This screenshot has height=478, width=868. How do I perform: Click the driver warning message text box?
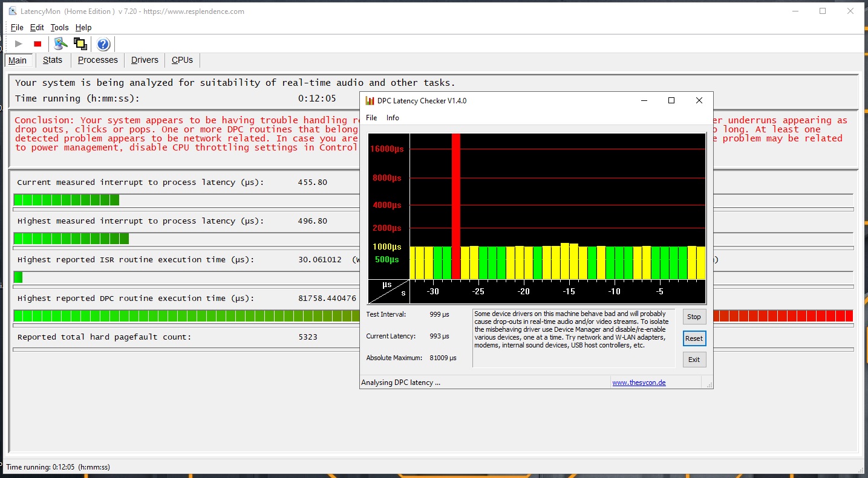click(x=573, y=338)
